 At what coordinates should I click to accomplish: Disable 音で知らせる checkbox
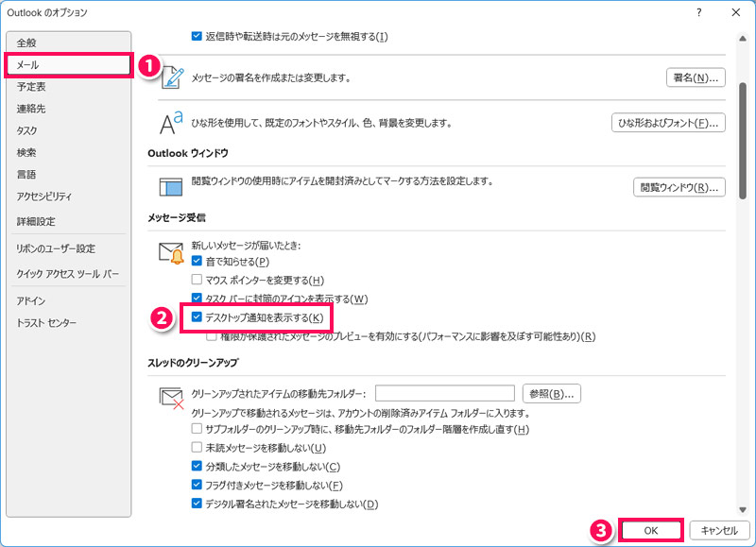click(197, 261)
